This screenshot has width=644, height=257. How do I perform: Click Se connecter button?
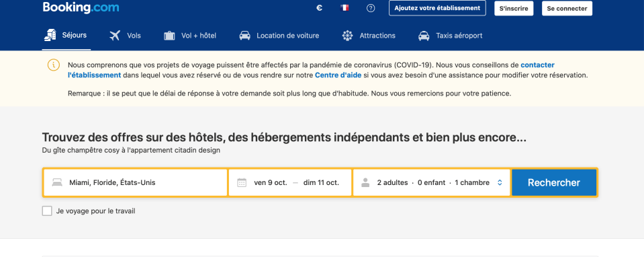pos(567,8)
